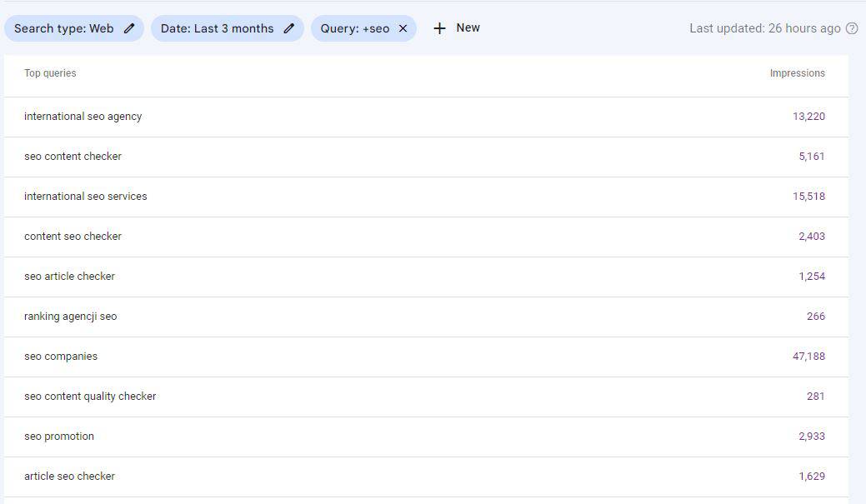Click the 'seo content checker' query row

click(x=73, y=157)
